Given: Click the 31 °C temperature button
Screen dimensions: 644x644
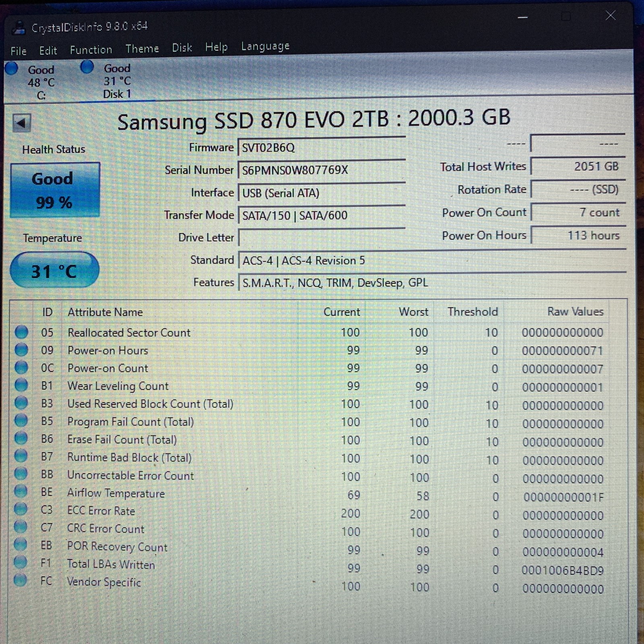Looking at the screenshot, I should coord(54,270).
